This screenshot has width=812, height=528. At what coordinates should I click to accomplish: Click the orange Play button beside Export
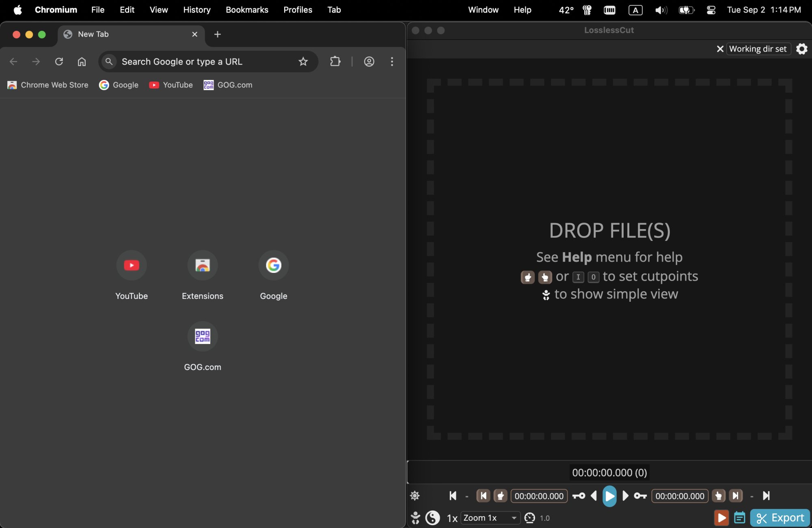[x=721, y=518]
